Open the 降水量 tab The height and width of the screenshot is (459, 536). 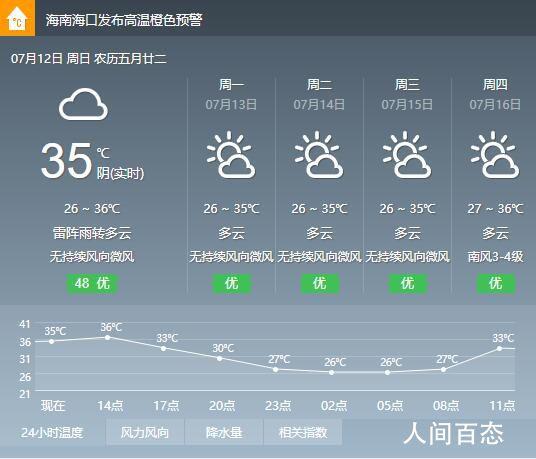(224, 433)
